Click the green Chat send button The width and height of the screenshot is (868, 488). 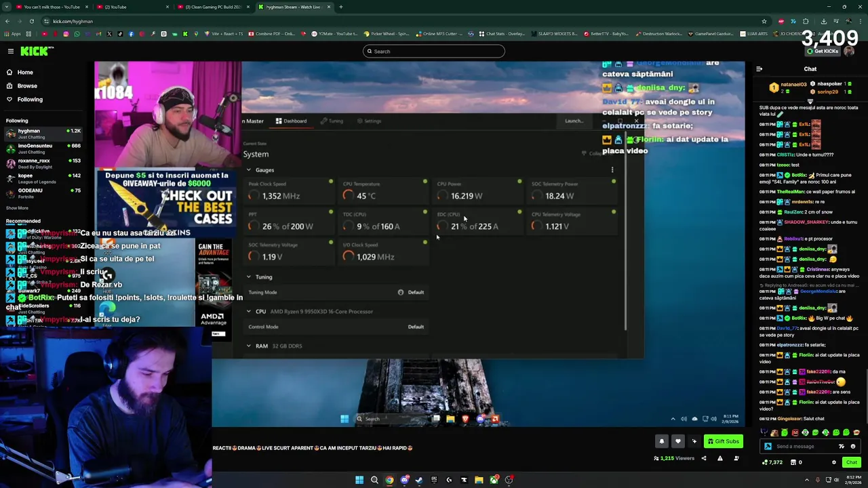click(851, 462)
